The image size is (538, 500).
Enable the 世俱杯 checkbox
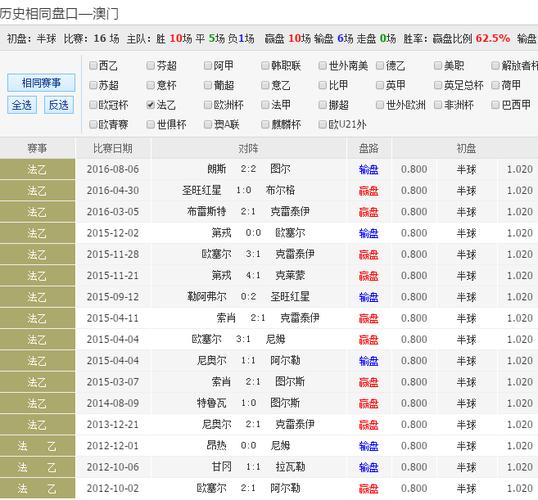pos(151,124)
